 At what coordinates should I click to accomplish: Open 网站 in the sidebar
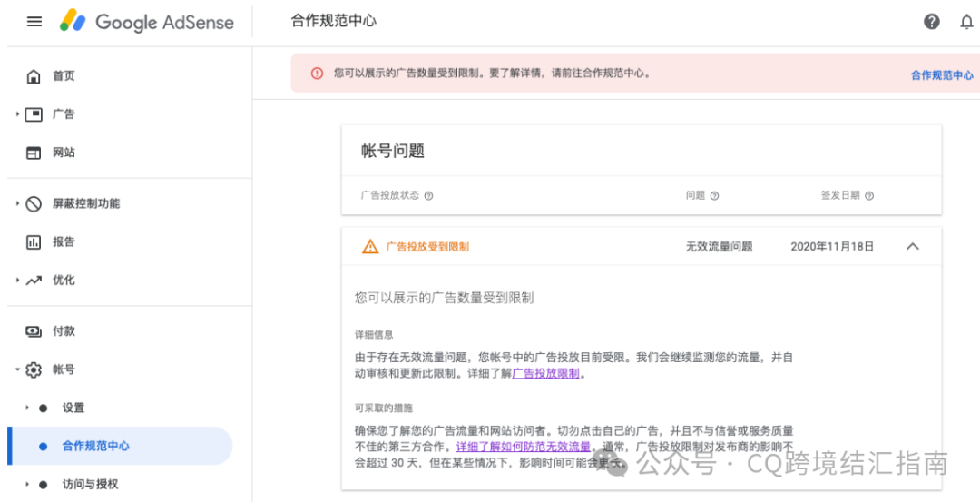pos(64,153)
